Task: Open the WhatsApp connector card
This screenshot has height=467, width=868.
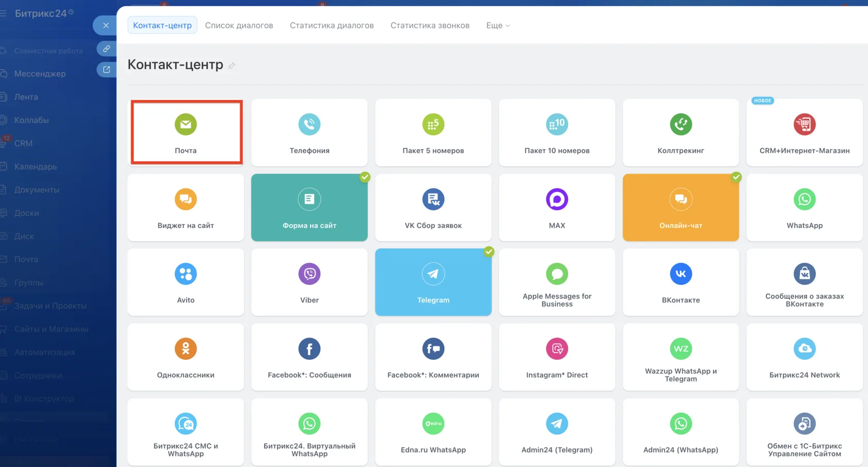Action: tap(804, 207)
